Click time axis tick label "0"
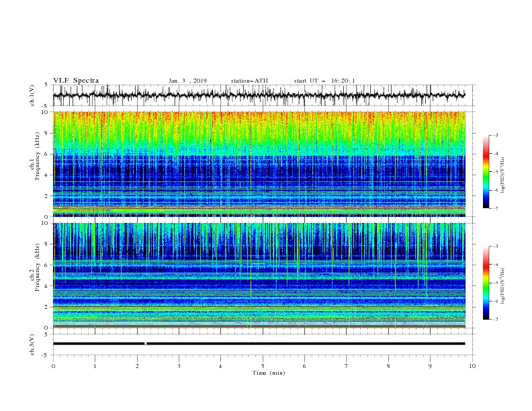532x411 pixels. coord(53,366)
